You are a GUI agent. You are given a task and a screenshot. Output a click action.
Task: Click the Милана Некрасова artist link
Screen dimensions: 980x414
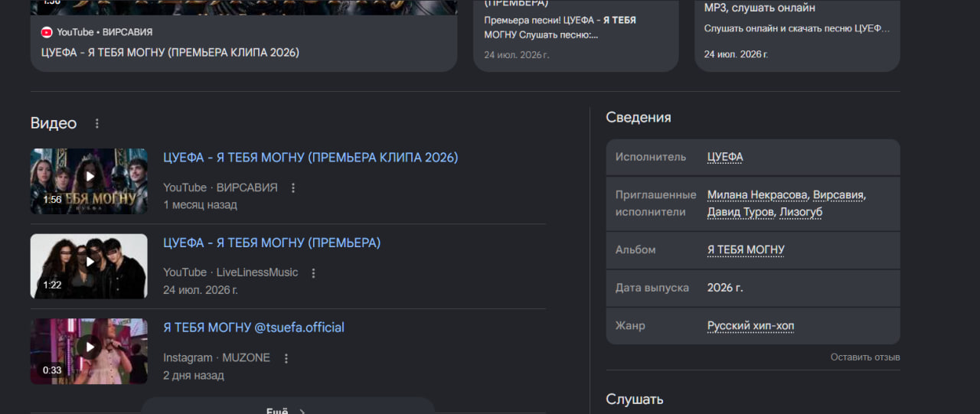pyautogui.click(x=757, y=195)
